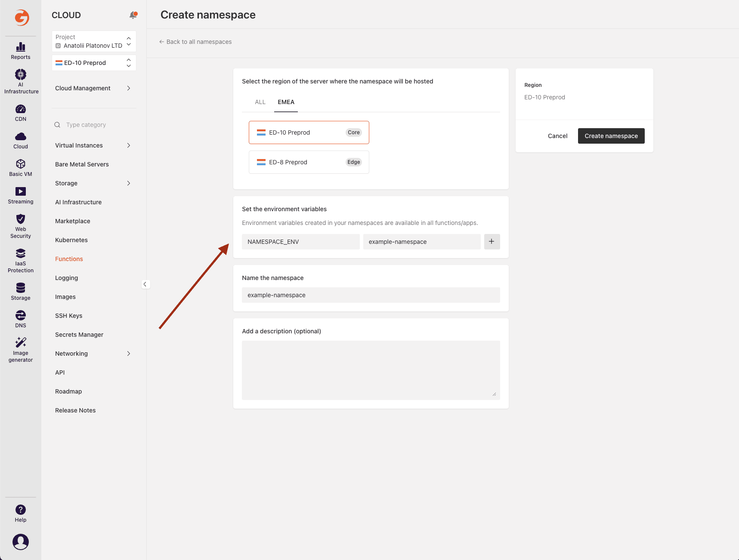Expand Storage submenu in sidebar
The image size is (739, 560).
tap(93, 183)
